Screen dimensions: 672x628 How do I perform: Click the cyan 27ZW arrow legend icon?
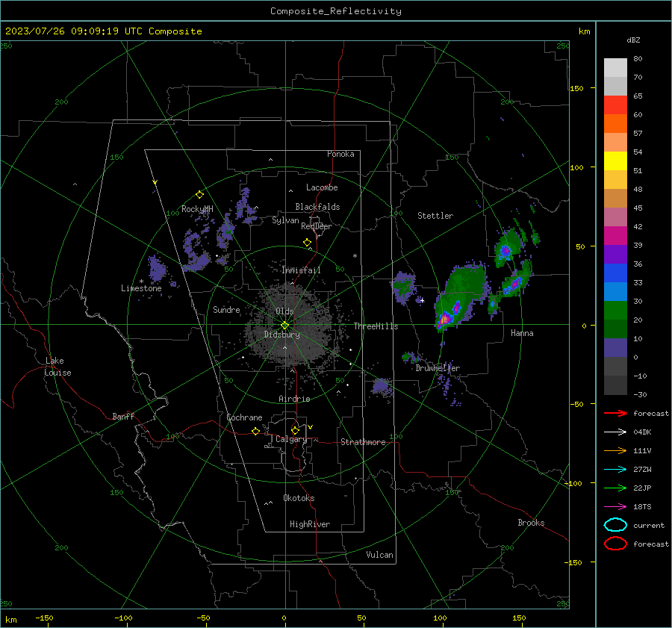(615, 470)
